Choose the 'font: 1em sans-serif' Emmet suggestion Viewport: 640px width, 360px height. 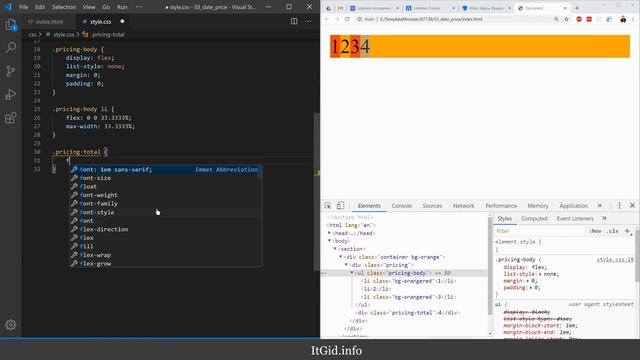click(x=166, y=169)
